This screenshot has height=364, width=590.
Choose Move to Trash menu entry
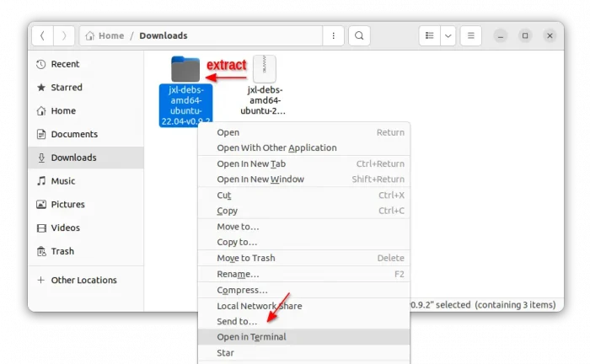[x=245, y=258]
